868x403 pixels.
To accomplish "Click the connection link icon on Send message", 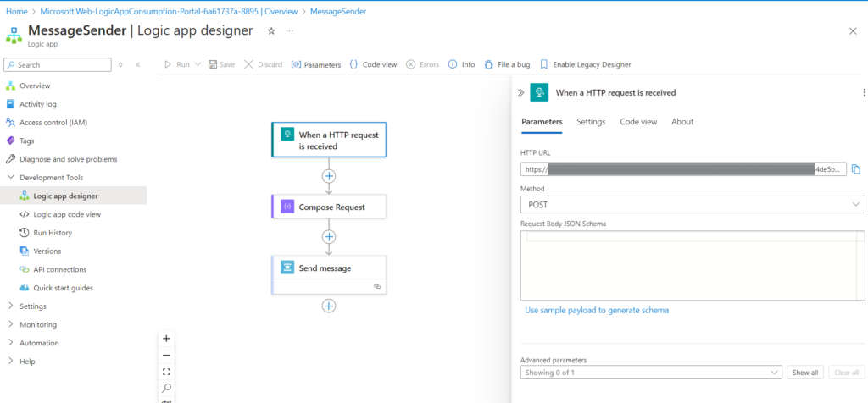I will point(377,287).
